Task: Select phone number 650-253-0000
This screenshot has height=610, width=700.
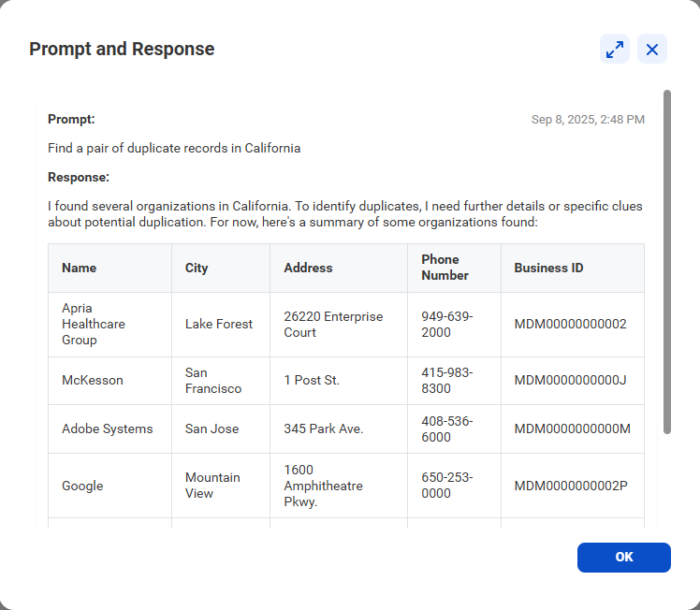Action: pyautogui.click(x=455, y=486)
